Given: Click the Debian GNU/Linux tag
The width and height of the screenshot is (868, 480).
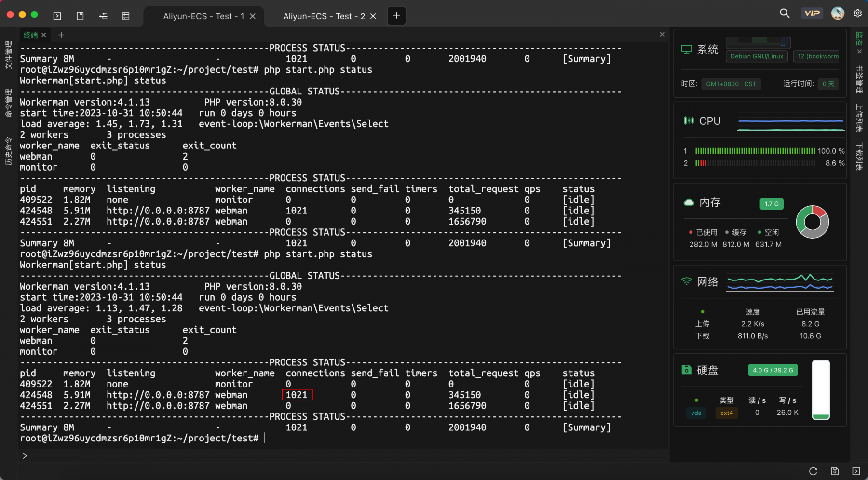Looking at the screenshot, I should click(757, 56).
